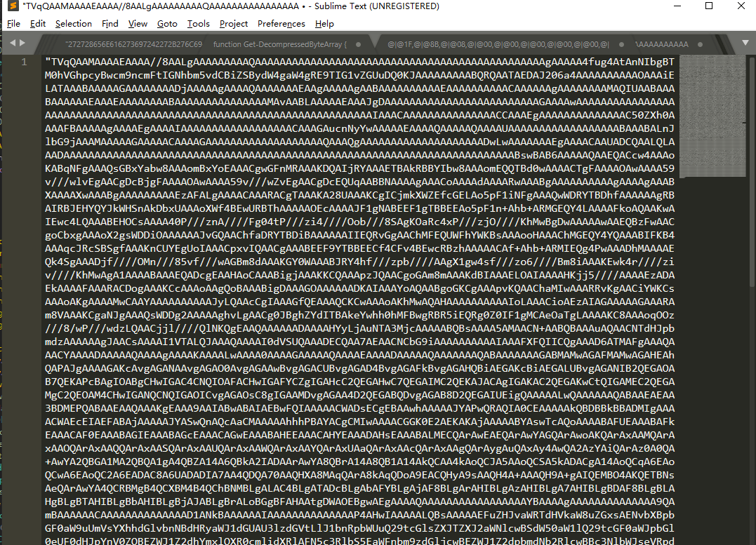Maximize the Sublime Text window

(709, 6)
